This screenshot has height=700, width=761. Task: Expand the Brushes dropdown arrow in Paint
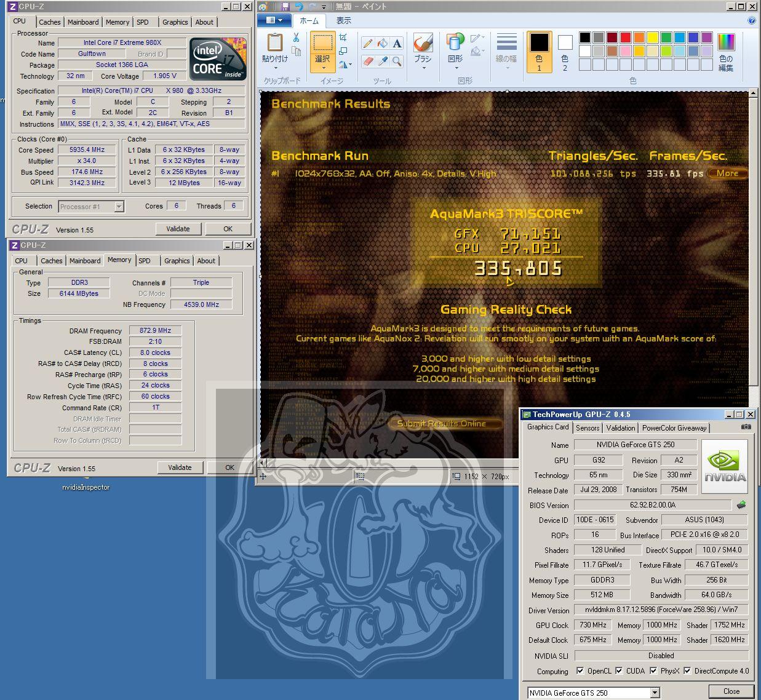point(423,68)
